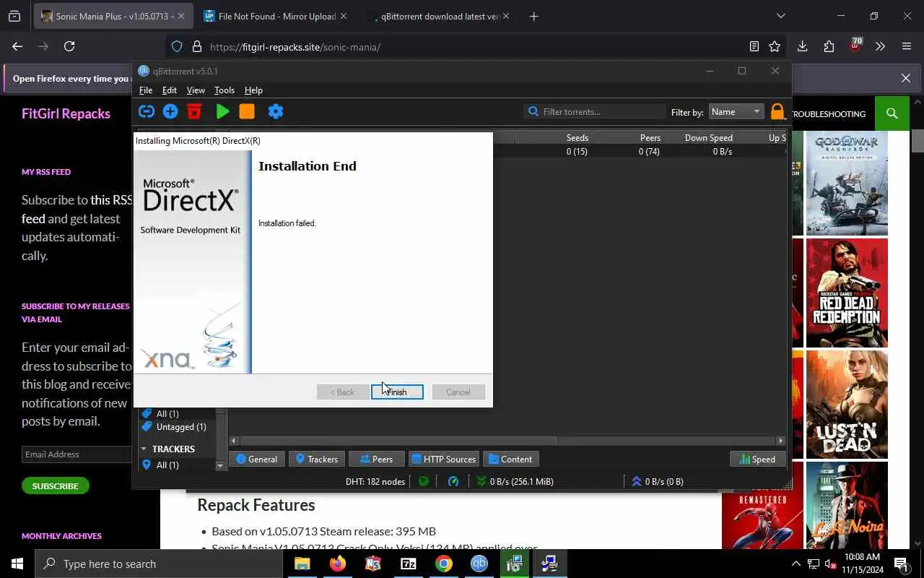Open the General tab in qBittorrent
Screen dimensions: 924x578
[256, 459]
